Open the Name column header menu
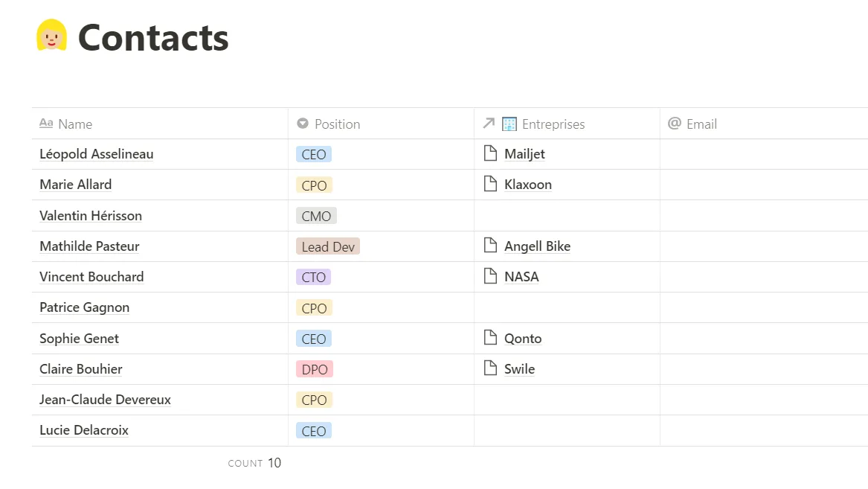Image resolution: width=868 pixels, height=489 pixels. coord(74,124)
